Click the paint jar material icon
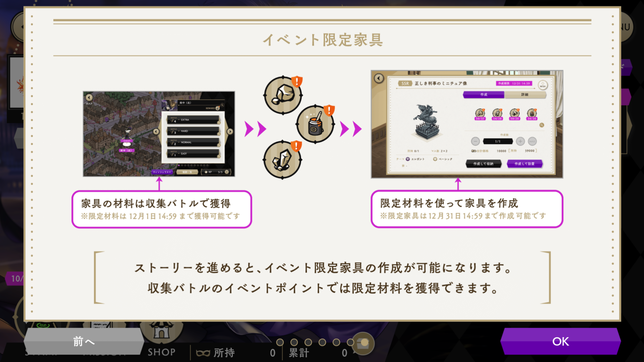The width and height of the screenshot is (644, 362). (315, 124)
